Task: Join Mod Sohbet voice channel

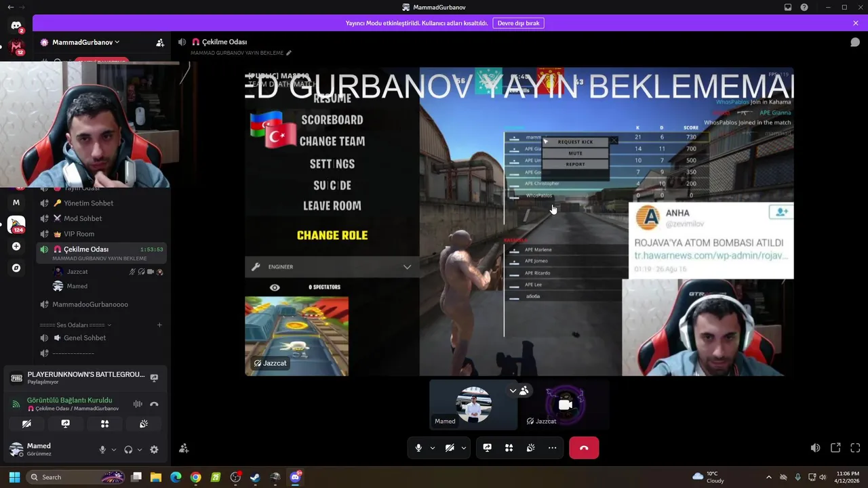Action: click(102, 218)
